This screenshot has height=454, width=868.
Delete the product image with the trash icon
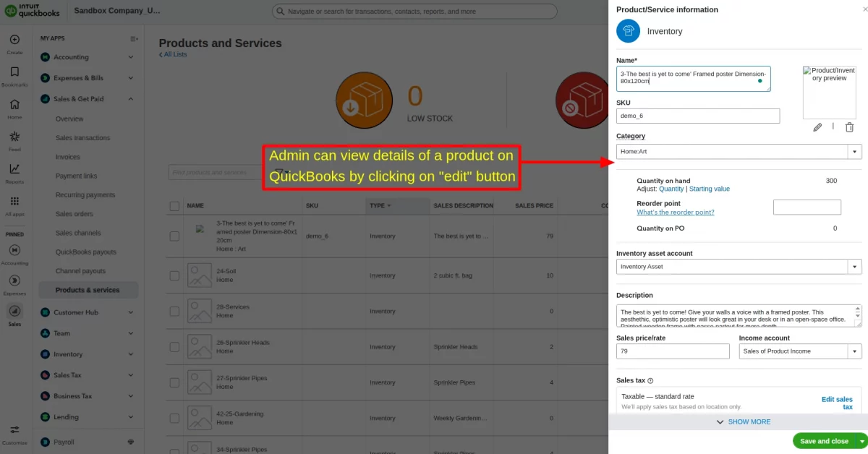click(x=849, y=127)
